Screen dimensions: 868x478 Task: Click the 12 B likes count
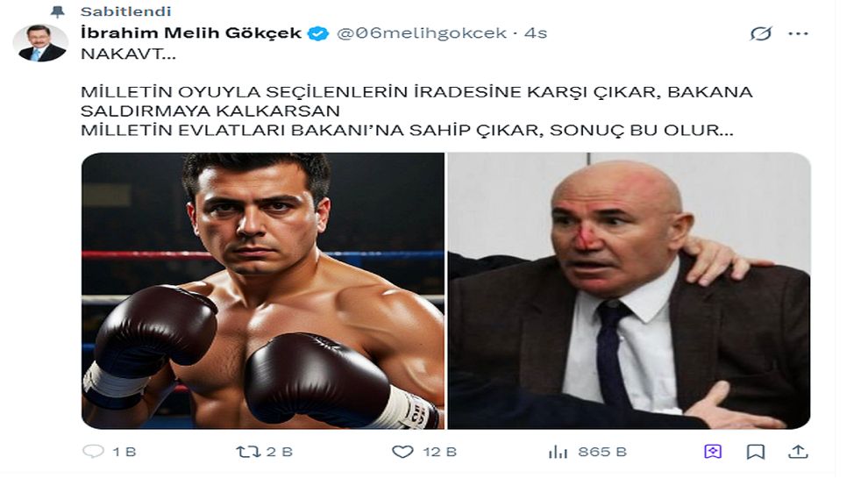coord(440,452)
